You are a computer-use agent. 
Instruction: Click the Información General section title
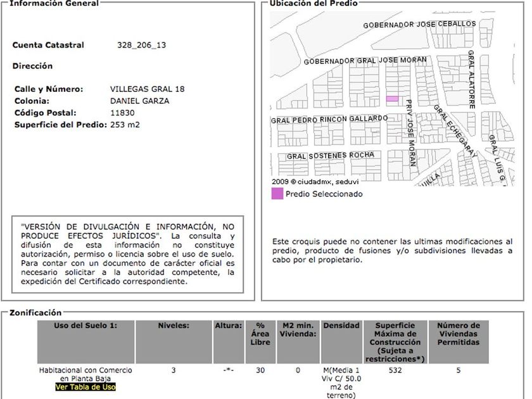click(54, 3)
